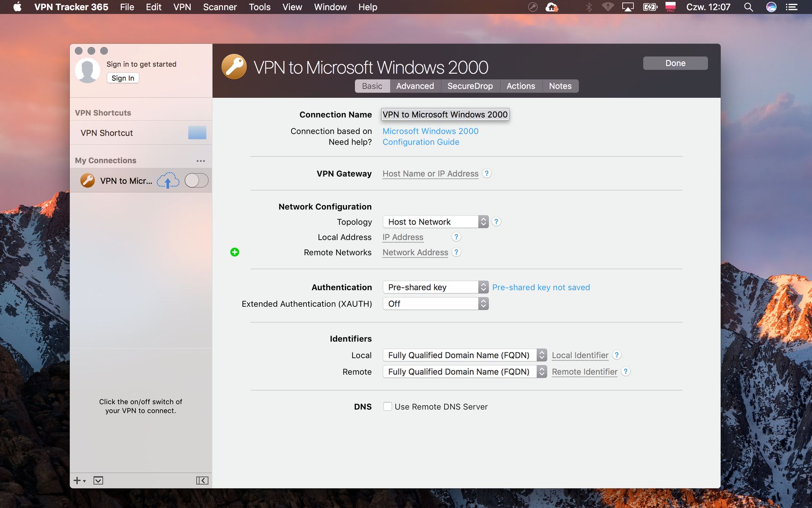
Task: Open the Authentication Pre-shared key dropdown
Action: pos(436,287)
